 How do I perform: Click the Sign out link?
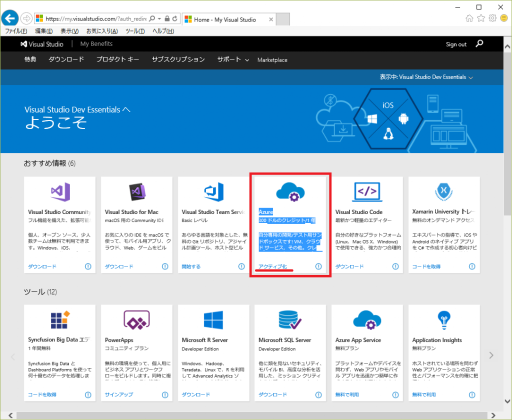tap(456, 44)
